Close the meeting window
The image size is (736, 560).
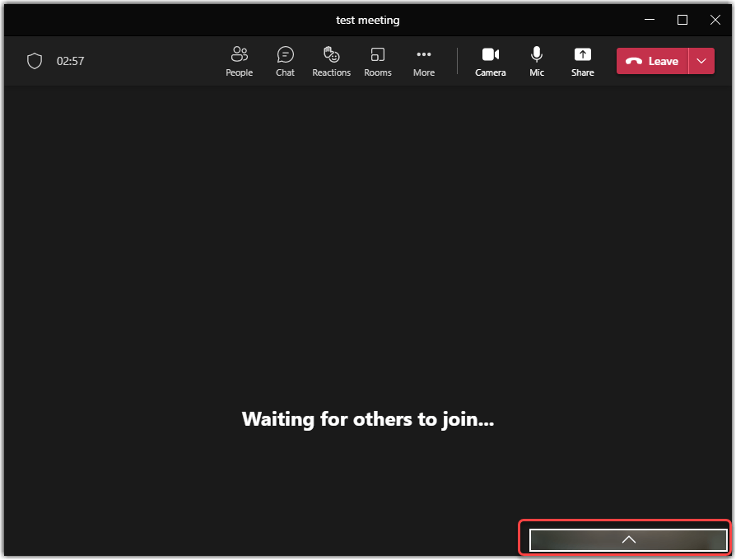point(715,20)
